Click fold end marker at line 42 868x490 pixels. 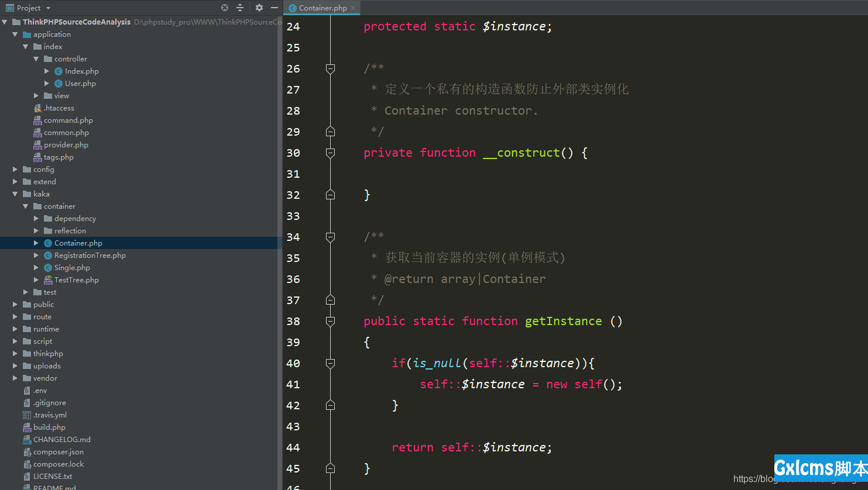point(330,405)
